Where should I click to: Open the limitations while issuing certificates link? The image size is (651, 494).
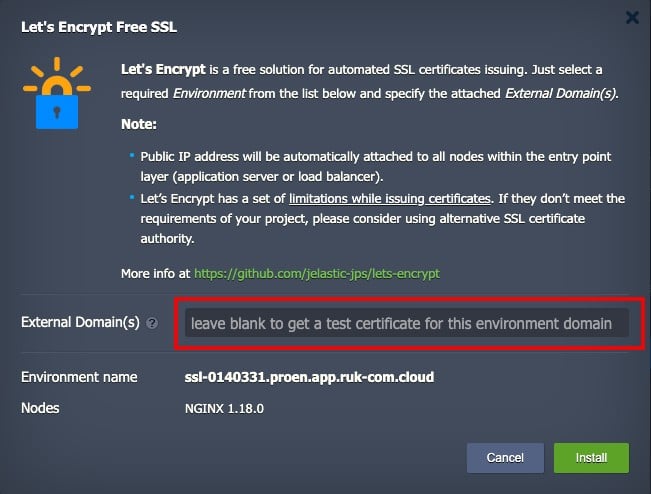[x=390, y=198]
